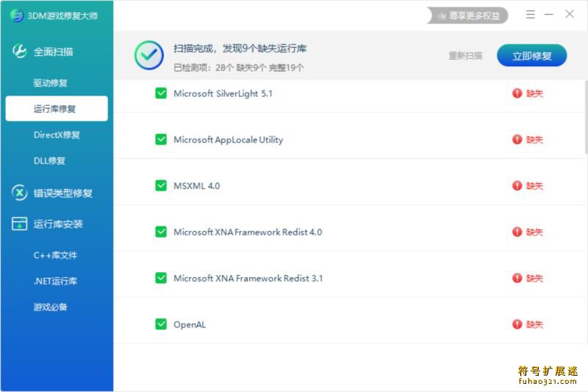Click the missing alert icon for AppLocale Utility
The image size is (588, 392).
[x=517, y=140]
